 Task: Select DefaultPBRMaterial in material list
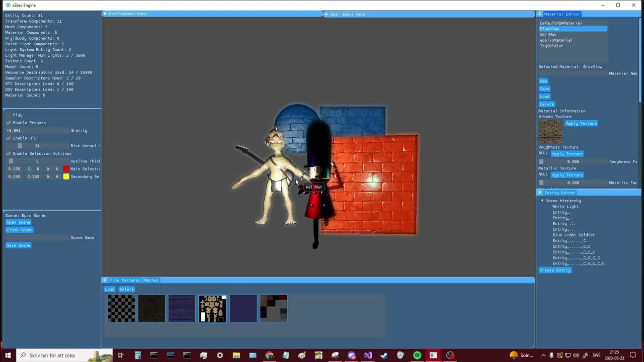coord(573,23)
